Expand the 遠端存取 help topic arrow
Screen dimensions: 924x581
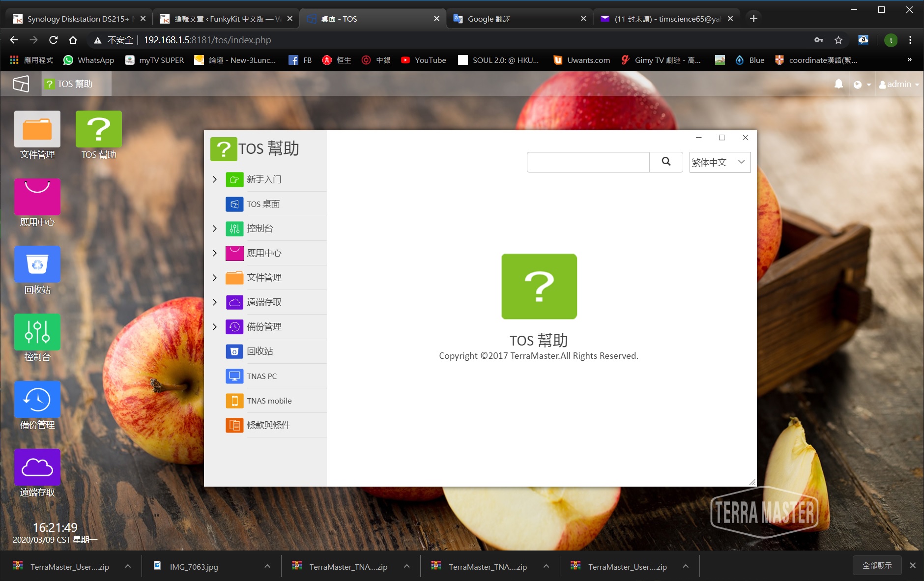[215, 302]
